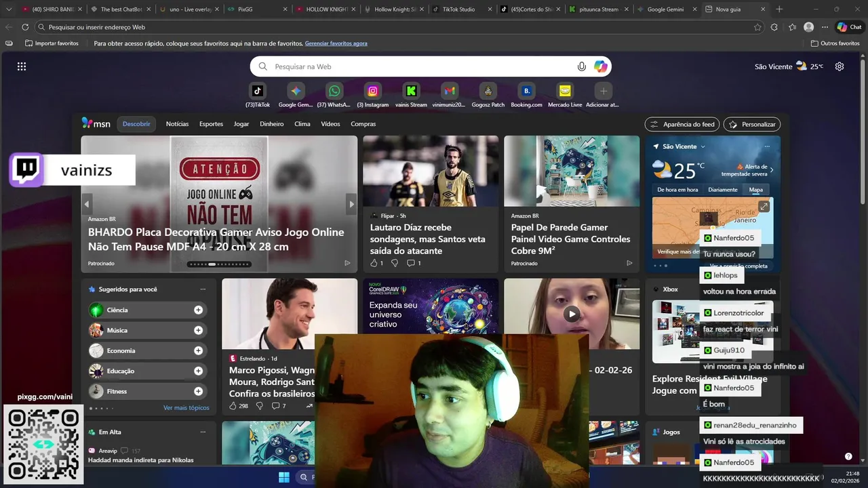The width and height of the screenshot is (868, 488).
Task: Expand the severe storm alert chevron
Action: pos(772,170)
